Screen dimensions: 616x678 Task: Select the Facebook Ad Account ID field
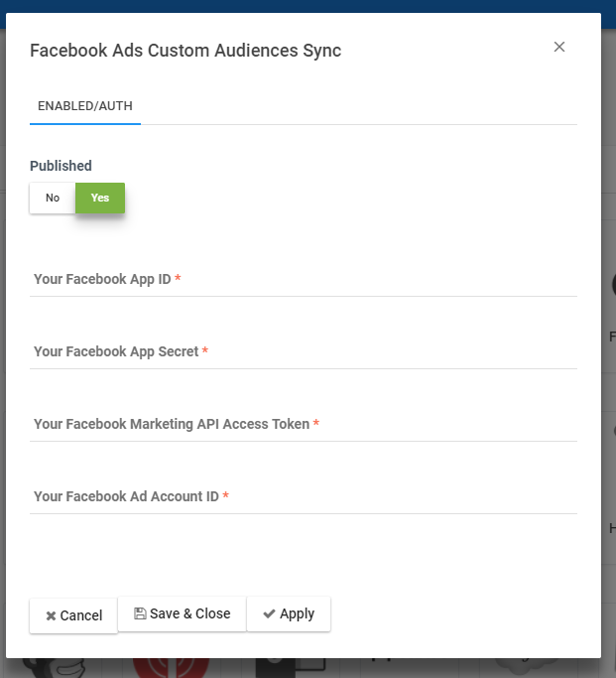tap(303, 497)
